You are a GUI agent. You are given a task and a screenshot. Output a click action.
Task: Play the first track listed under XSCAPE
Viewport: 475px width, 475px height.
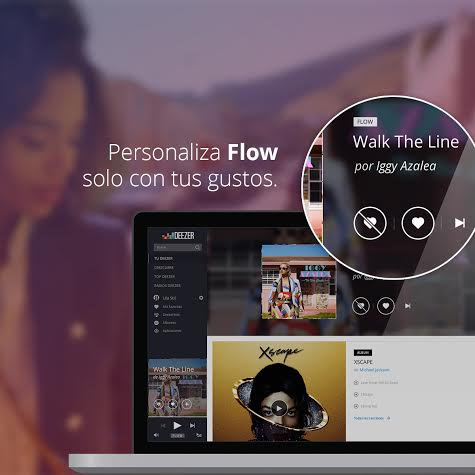pyautogui.click(x=356, y=383)
